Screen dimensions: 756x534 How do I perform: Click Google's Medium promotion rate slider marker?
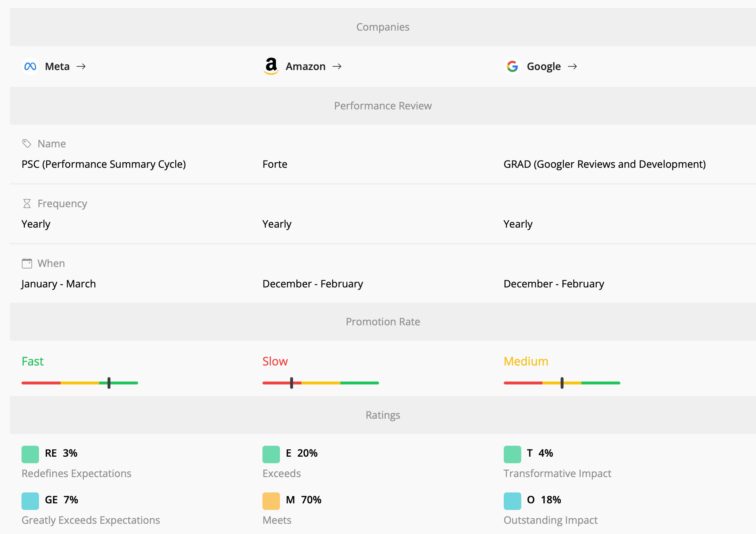562,383
